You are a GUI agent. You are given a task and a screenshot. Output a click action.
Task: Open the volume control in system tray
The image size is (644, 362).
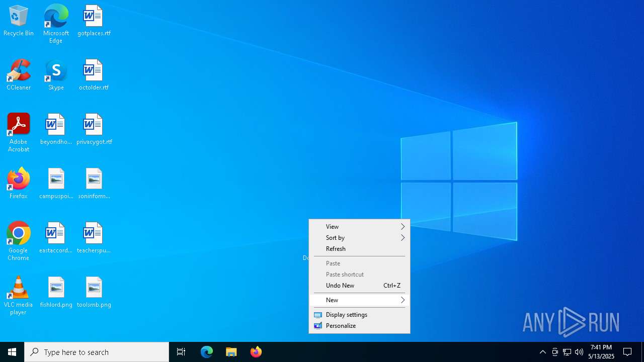coord(579,352)
